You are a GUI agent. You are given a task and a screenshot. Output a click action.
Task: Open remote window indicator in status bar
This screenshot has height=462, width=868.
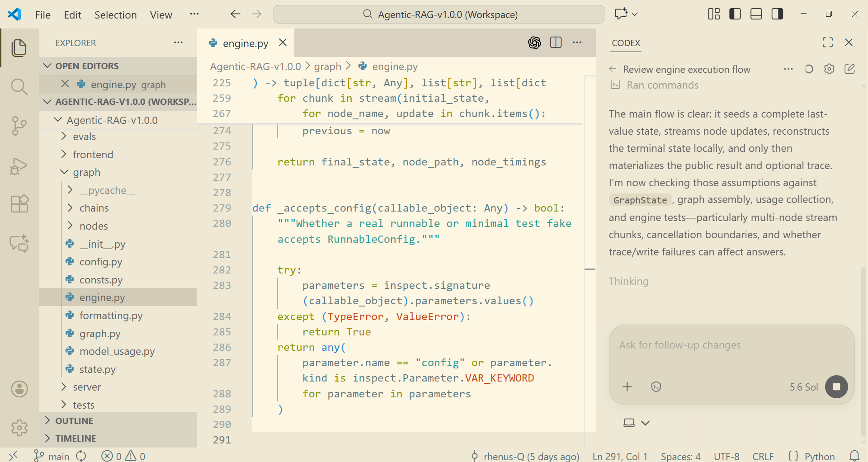click(x=13, y=456)
